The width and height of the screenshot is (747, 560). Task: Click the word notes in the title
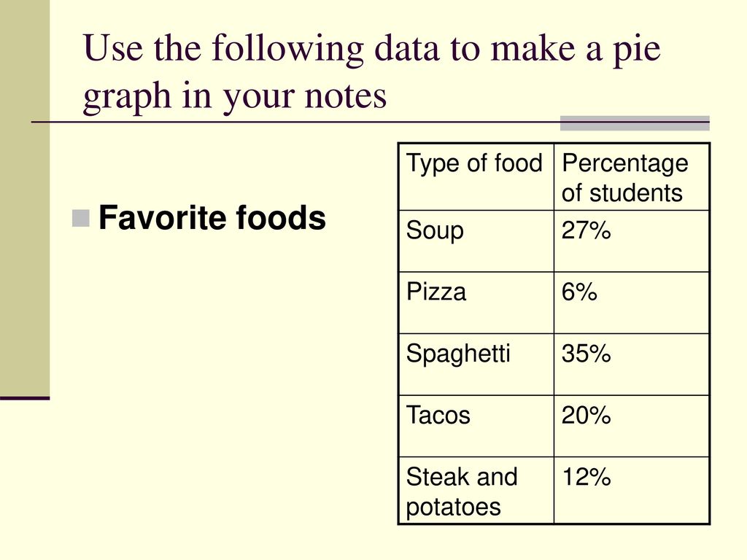point(346,96)
